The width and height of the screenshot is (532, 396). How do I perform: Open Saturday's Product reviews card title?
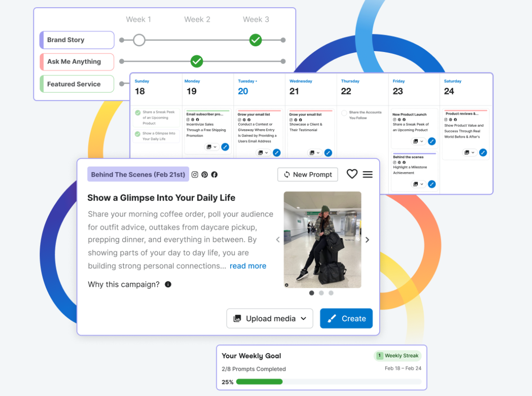coord(462,114)
